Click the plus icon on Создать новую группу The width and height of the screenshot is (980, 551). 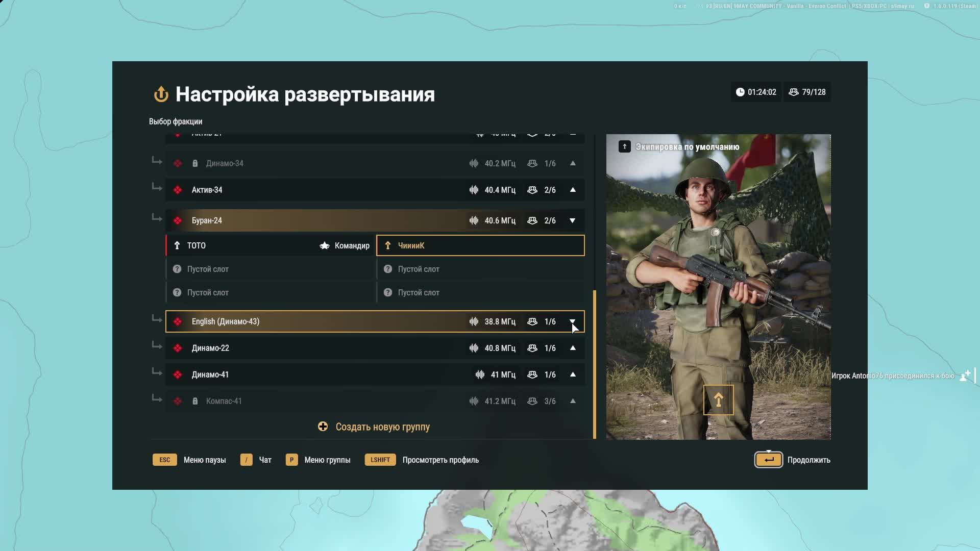pos(323,427)
